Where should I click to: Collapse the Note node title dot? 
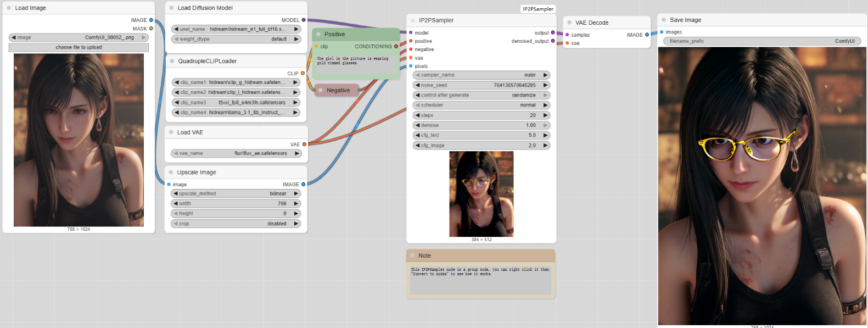coord(412,255)
